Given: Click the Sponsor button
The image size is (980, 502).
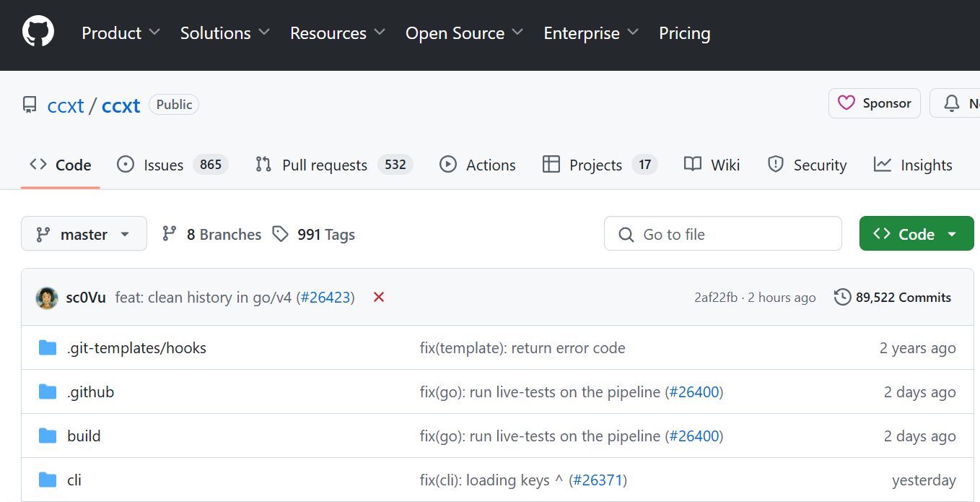Looking at the screenshot, I should (875, 103).
